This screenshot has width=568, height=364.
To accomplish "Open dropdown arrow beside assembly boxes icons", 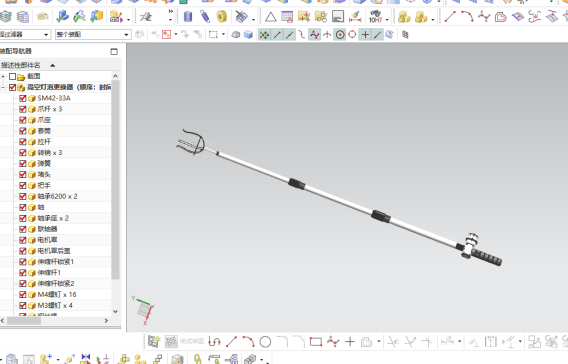I will point(433,20).
